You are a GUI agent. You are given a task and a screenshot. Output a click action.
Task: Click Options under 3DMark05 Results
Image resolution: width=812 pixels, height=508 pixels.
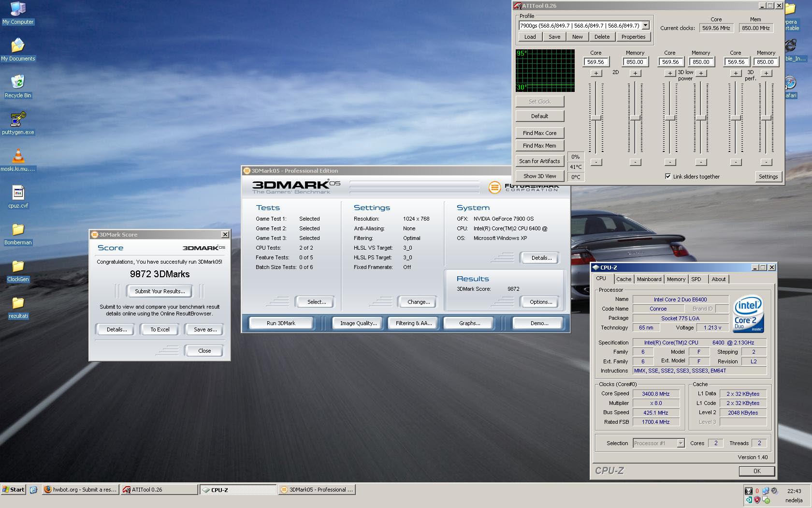click(540, 302)
